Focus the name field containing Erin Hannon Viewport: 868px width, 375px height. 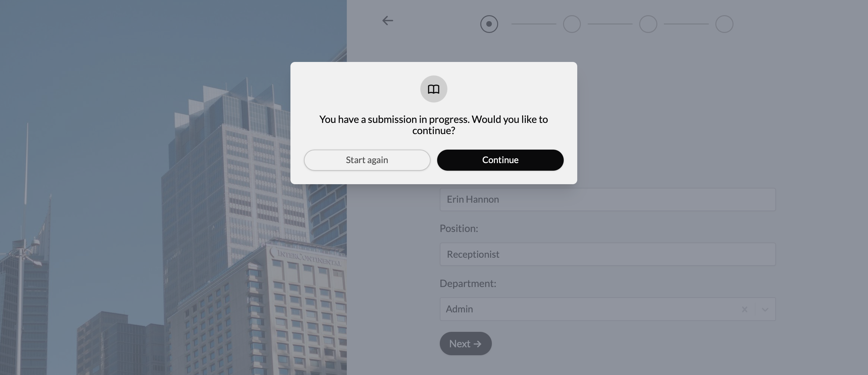pyautogui.click(x=608, y=199)
